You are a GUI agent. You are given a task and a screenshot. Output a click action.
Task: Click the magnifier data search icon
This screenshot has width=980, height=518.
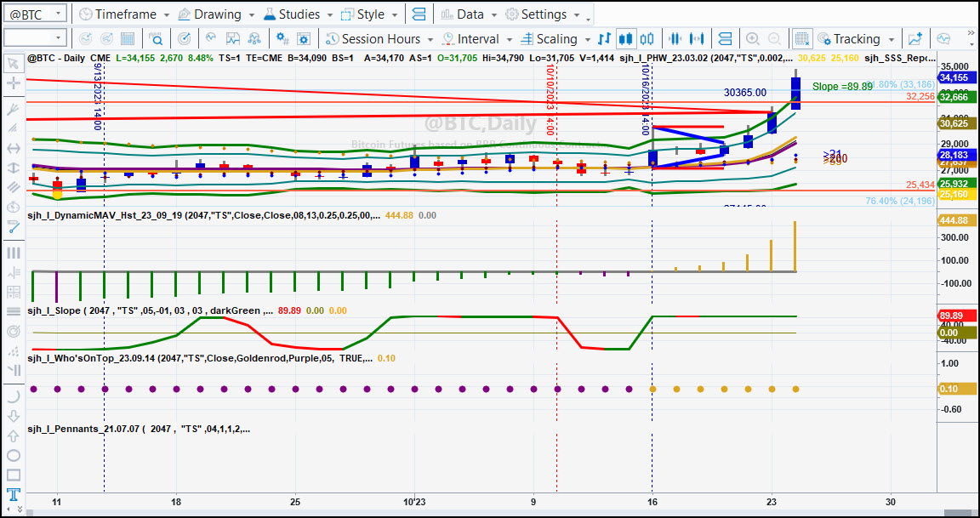(x=156, y=39)
